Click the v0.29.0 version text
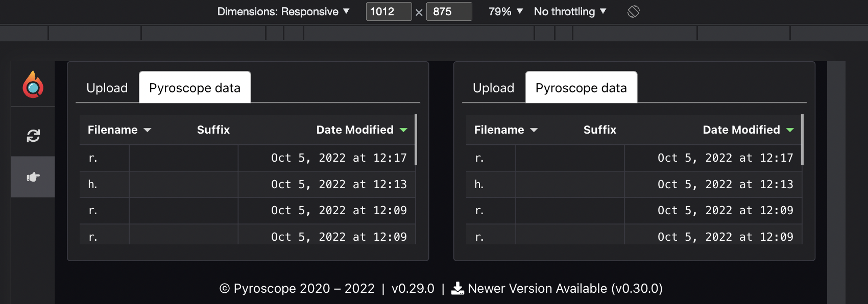The width and height of the screenshot is (868, 304). tap(413, 288)
